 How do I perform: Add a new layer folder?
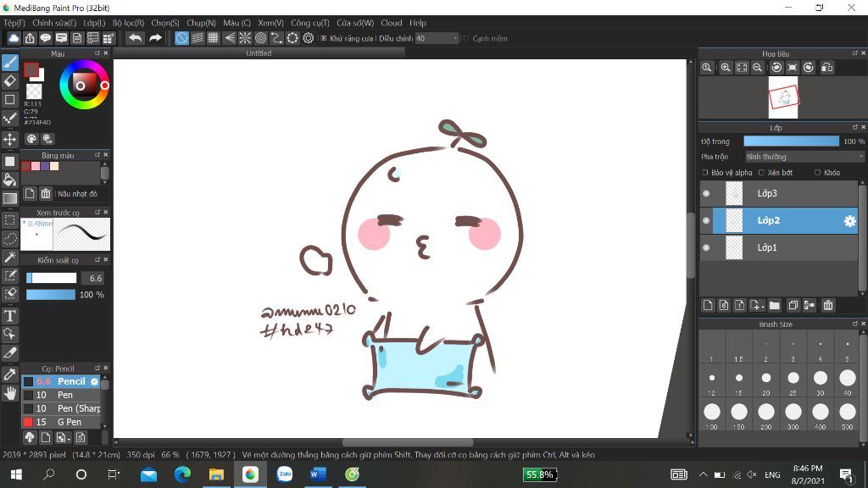(775, 305)
